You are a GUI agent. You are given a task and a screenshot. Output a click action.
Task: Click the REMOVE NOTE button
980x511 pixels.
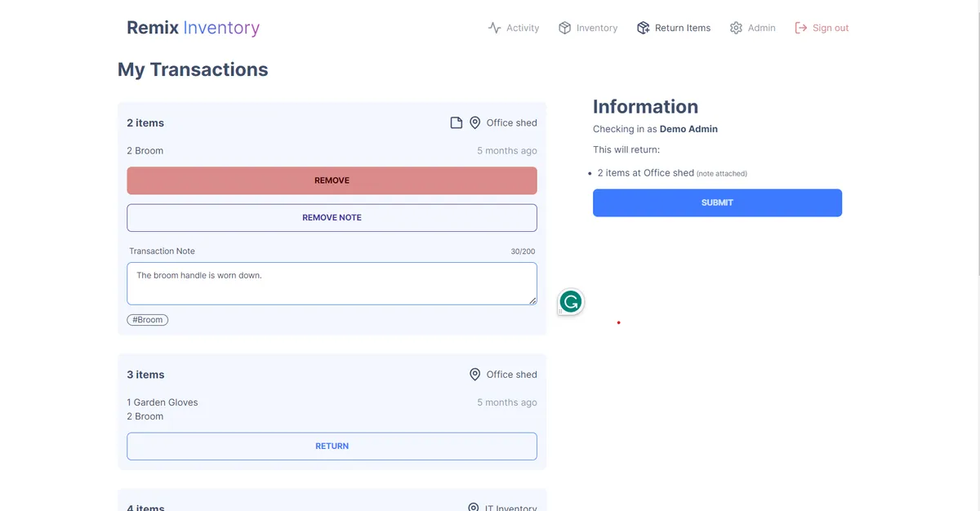tap(332, 218)
